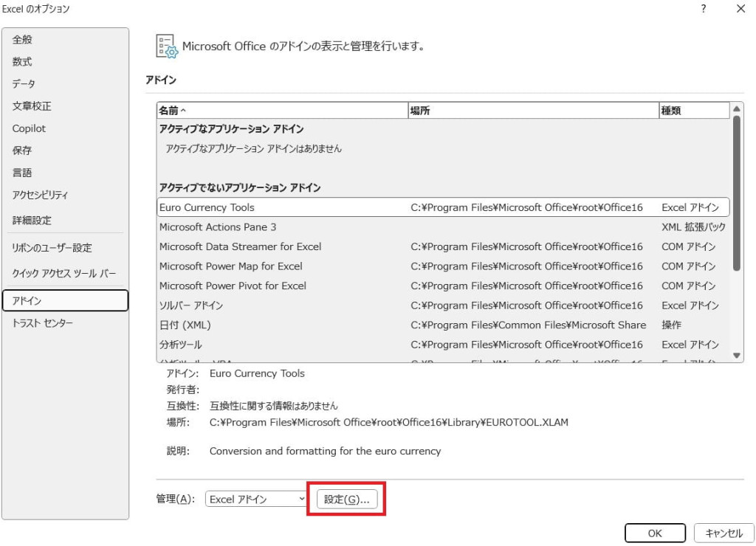Select ソルバー アドイン in the add-in list
The height and width of the screenshot is (546, 756).
click(x=191, y=305)
